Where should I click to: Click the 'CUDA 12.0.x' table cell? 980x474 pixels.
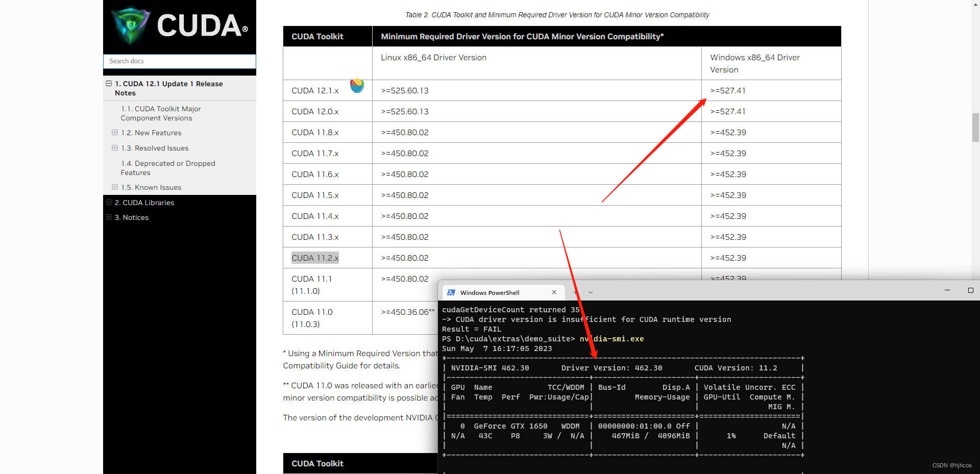(x=328, y=111)
